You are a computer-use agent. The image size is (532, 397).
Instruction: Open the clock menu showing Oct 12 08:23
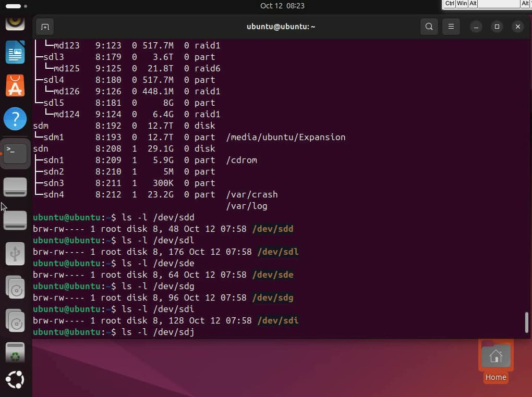[x=282, y=6]
